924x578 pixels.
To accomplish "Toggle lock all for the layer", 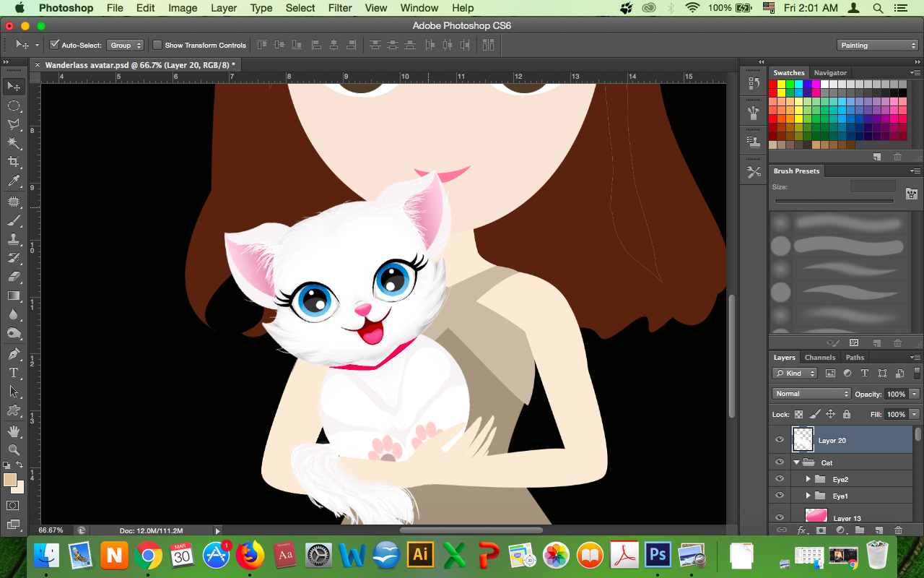I will 847,415.
